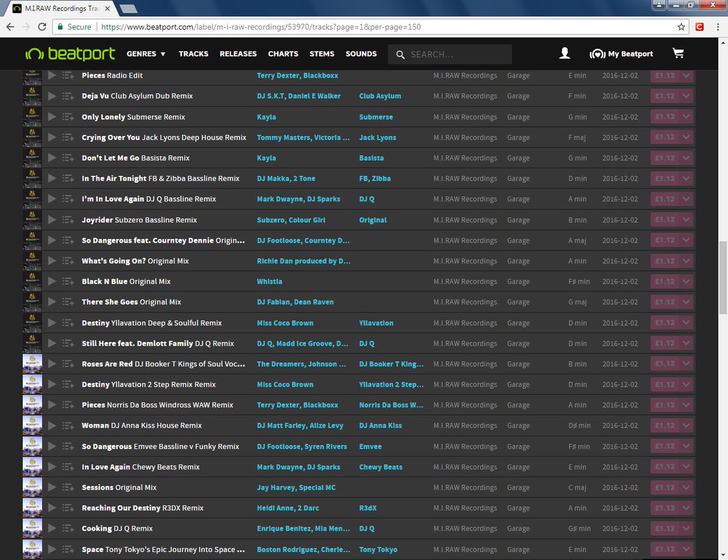Add In Love Again Chewy Beats to queue
This screenshot has width=728, height=560.
[x=67, y=467]
